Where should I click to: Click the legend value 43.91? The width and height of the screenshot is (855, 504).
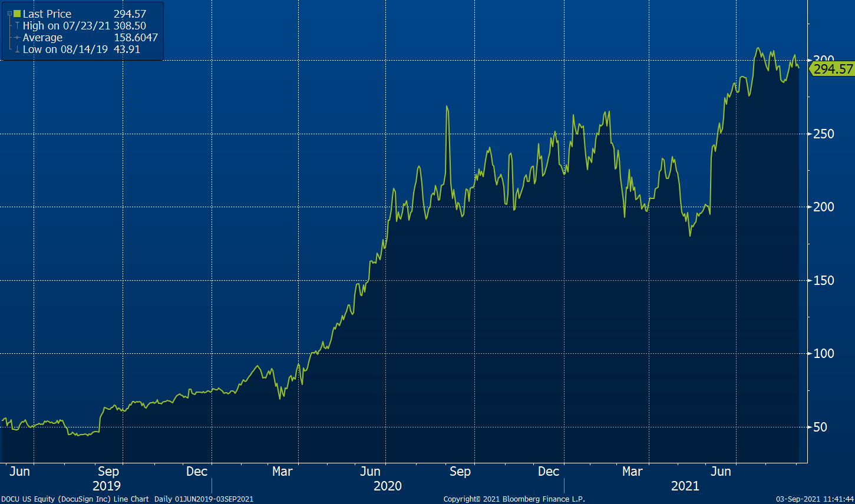(x=127, y=49)
